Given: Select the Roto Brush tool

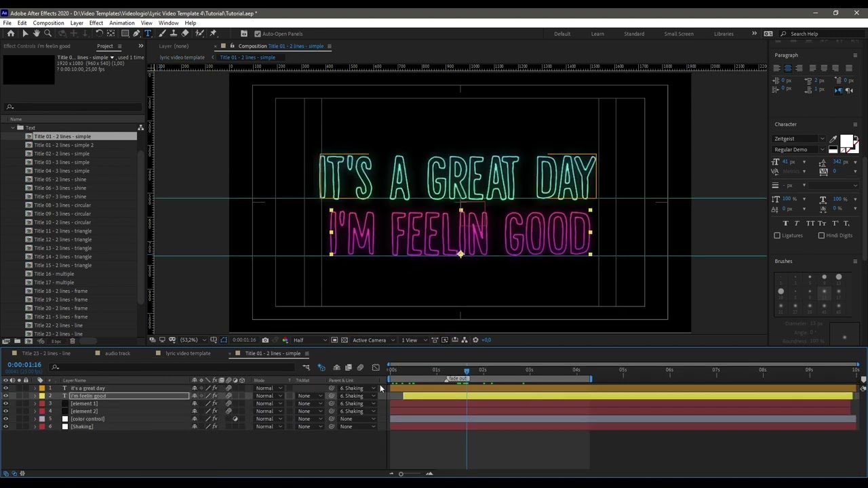Looking at the screenshot, I should tap(200, 33).
